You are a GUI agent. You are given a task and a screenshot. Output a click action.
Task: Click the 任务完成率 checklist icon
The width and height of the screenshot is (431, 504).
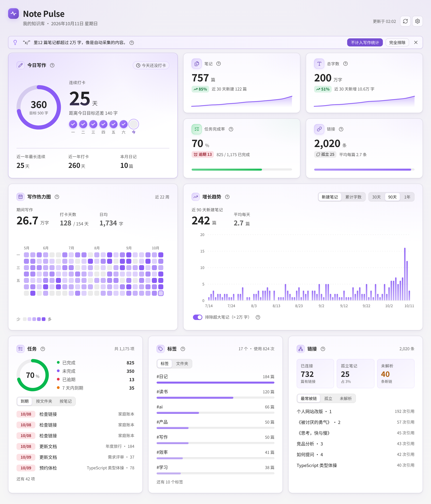(x=196, y=129)
